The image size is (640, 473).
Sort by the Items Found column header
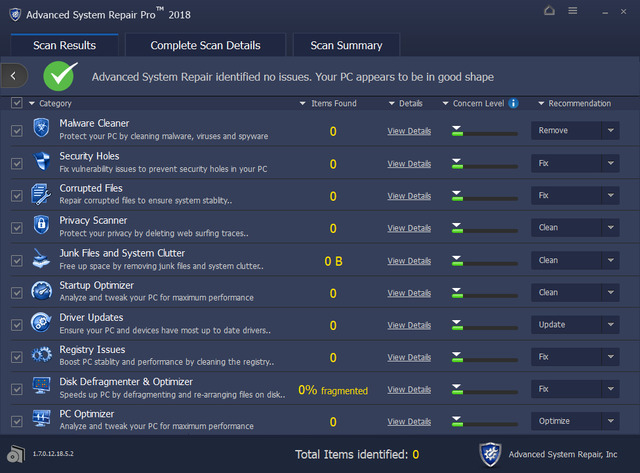click(333, 103)
